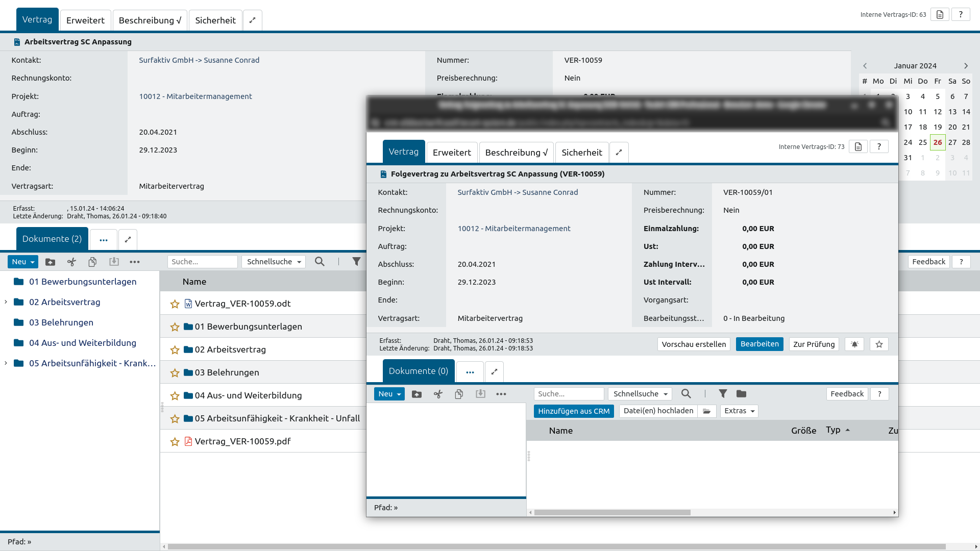
Task: Click the filter funnel icon in popup documents toolbar
Action: coord(723,394)
